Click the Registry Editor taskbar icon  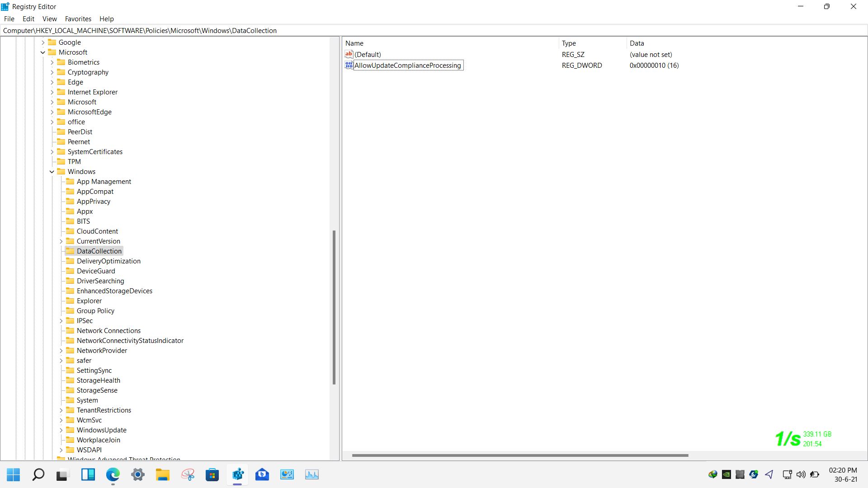[238, 474]
